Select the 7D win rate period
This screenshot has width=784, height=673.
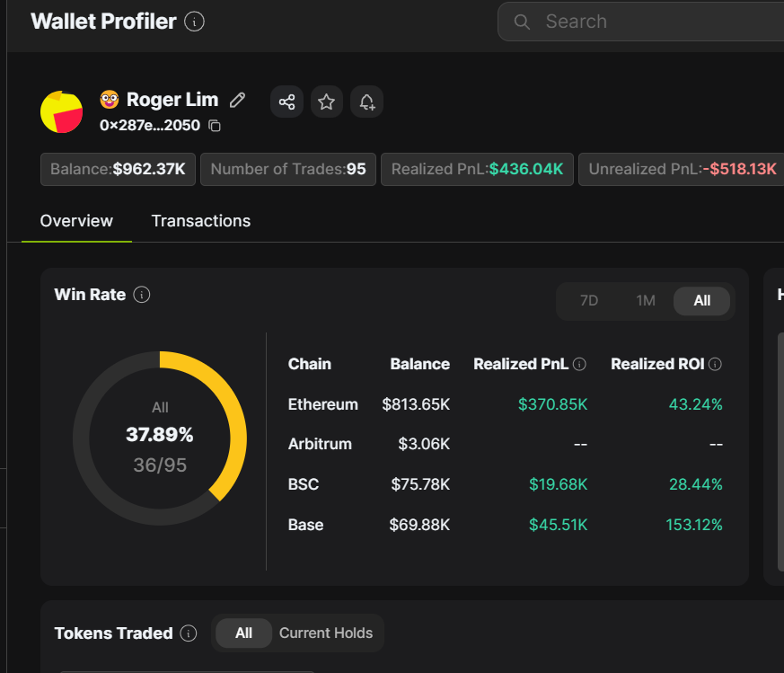[x=589, y=301]
